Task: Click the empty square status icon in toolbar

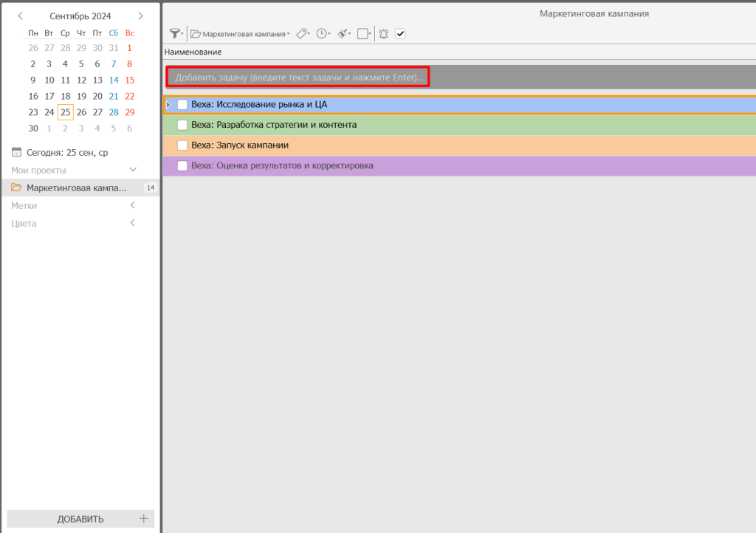Action: click(362, 33)
